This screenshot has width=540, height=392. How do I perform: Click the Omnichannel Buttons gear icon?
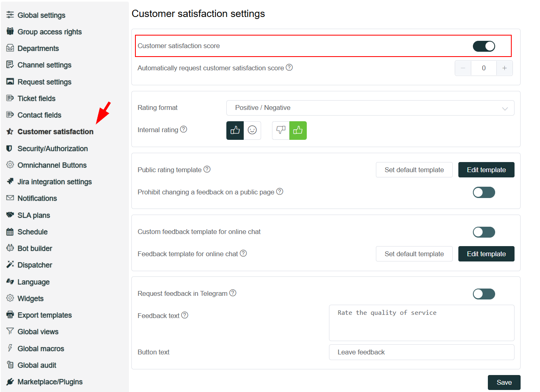click(10, 165)
